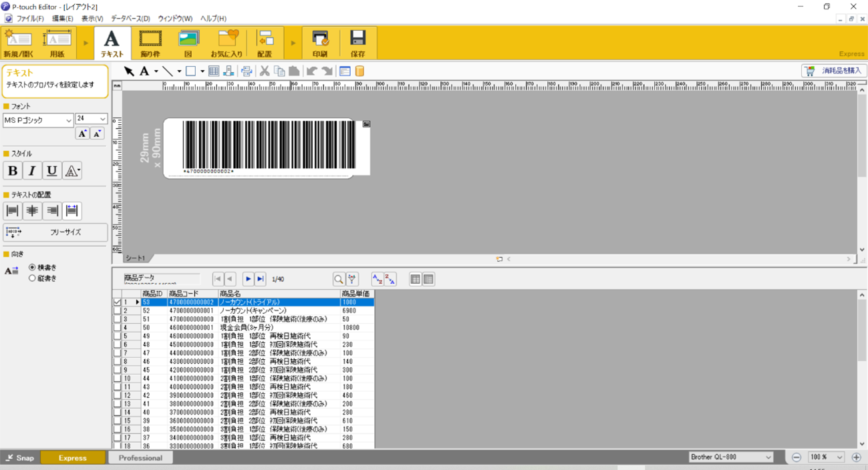
Task: Sort database records ascending A to Z
Action: (x=378, y=279)
